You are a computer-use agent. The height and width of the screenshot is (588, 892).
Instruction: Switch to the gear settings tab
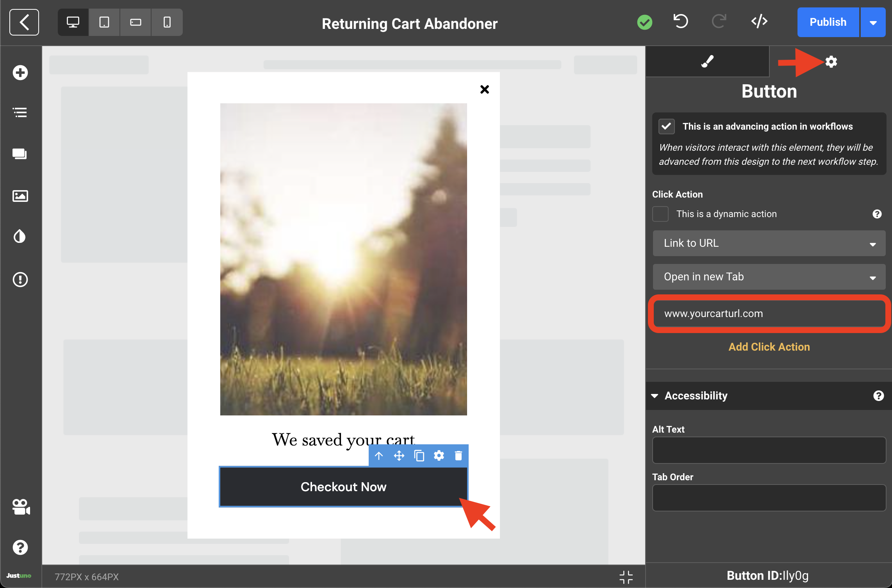831,62
